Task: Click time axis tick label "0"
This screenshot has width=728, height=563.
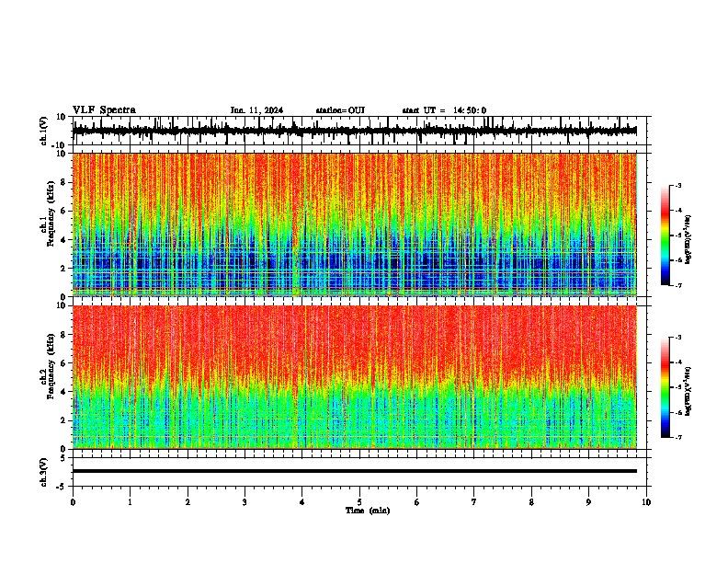Action: [x=73, y=502]
